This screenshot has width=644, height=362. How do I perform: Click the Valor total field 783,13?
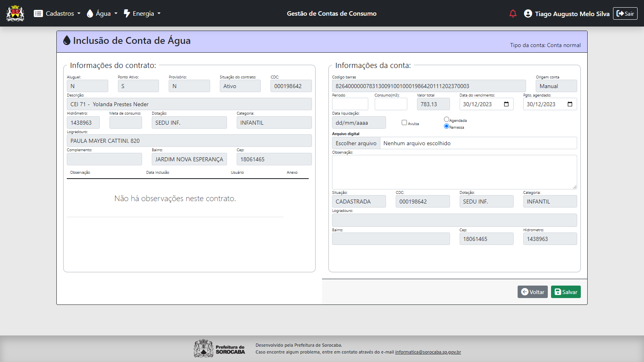[x=433, y=104]
